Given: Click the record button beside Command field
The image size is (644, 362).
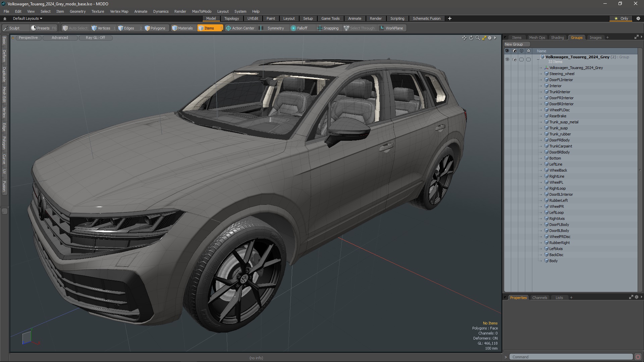Looking at the screenshot, I should click(638, 357).
